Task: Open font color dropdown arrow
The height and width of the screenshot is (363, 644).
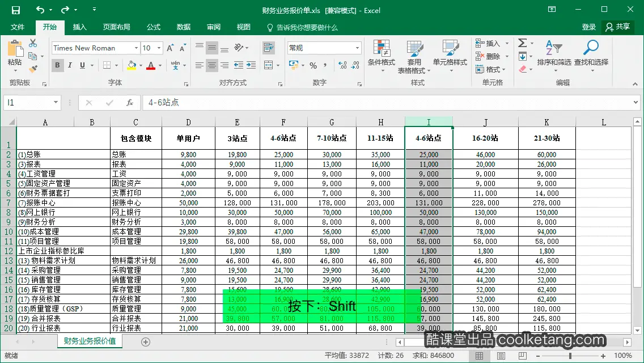Action: click(x=160, y=65)
